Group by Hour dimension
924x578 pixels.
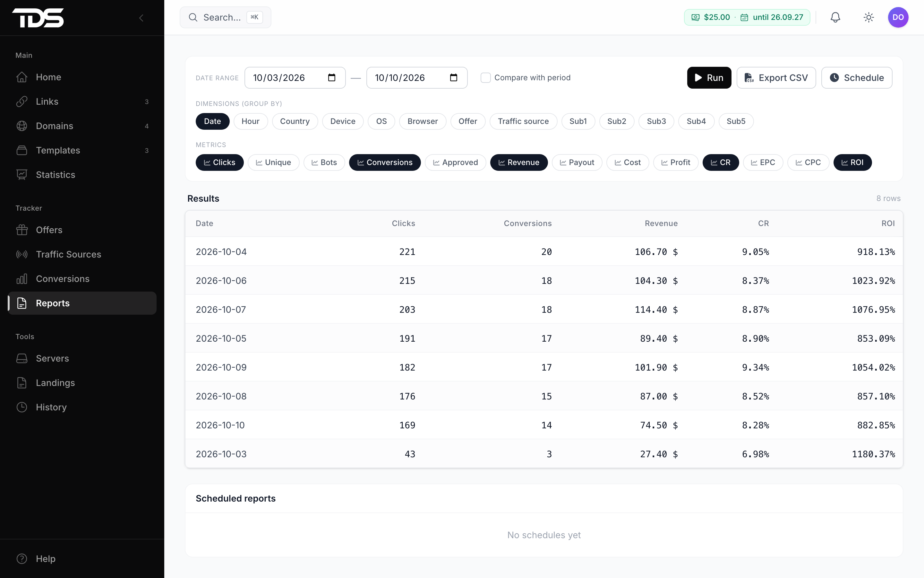point(251,121)
